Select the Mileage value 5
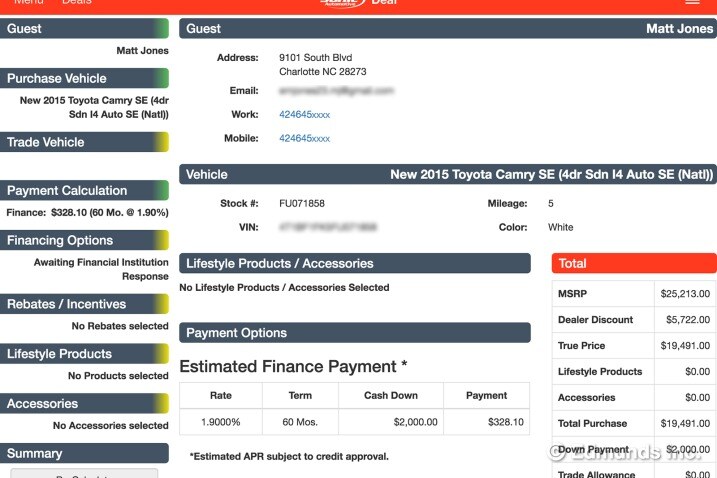Image resolution: width=717 pixels, height=478 pixels. [551, 203]
